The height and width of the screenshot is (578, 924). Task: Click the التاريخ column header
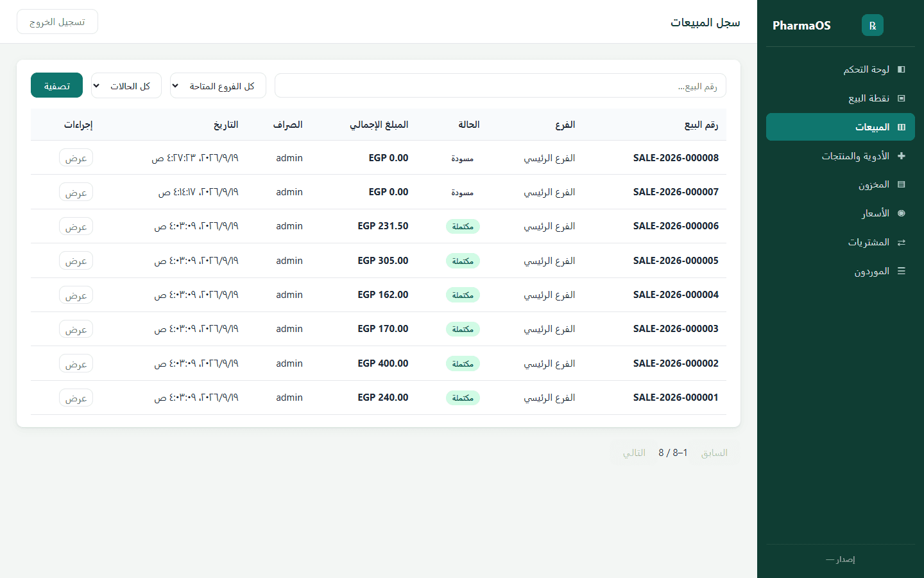(x=226, y=125)
